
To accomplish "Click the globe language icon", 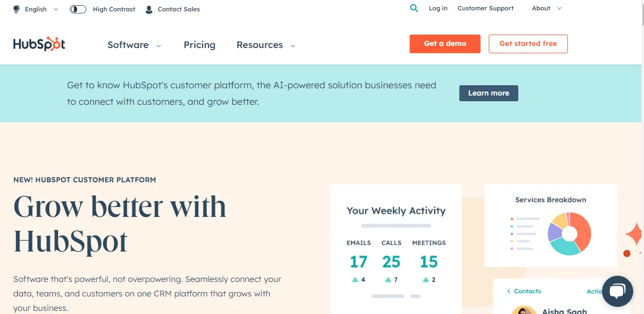I will [16, 9].
